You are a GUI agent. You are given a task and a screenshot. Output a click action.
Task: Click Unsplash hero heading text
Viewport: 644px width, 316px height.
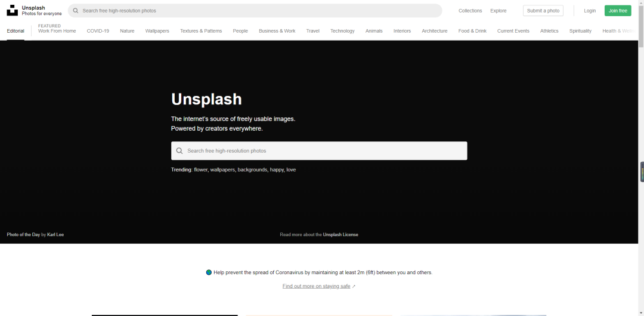(206, 99)
